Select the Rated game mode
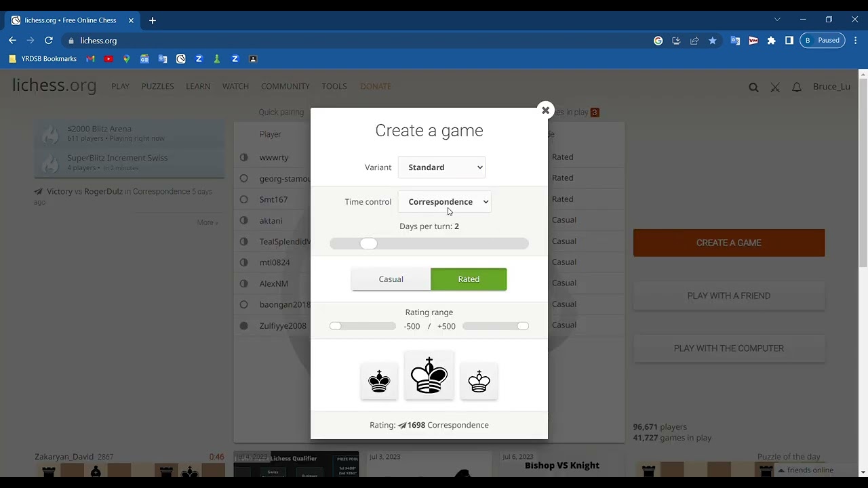Viewport: 868px width, 488px height. 469,279
